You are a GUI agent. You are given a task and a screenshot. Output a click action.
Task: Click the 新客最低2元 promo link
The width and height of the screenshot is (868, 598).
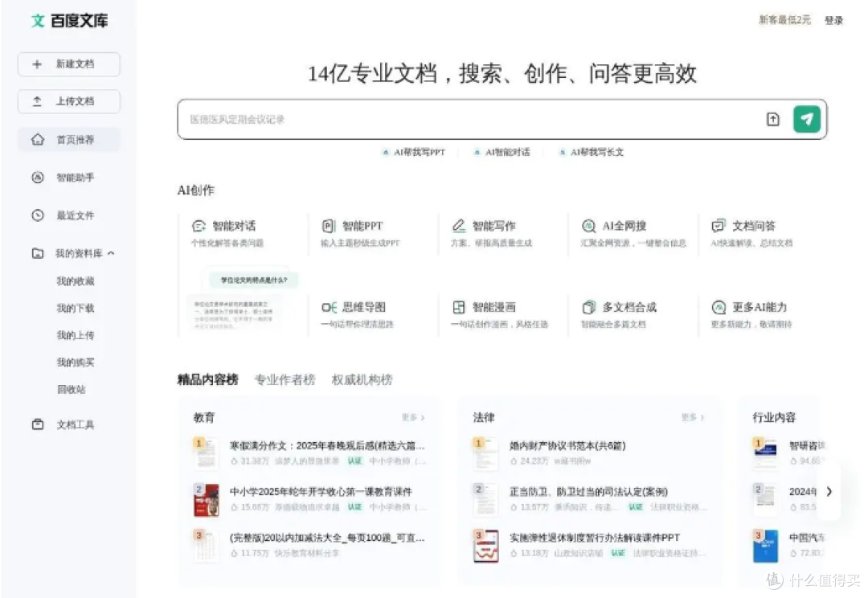[784, 20]
